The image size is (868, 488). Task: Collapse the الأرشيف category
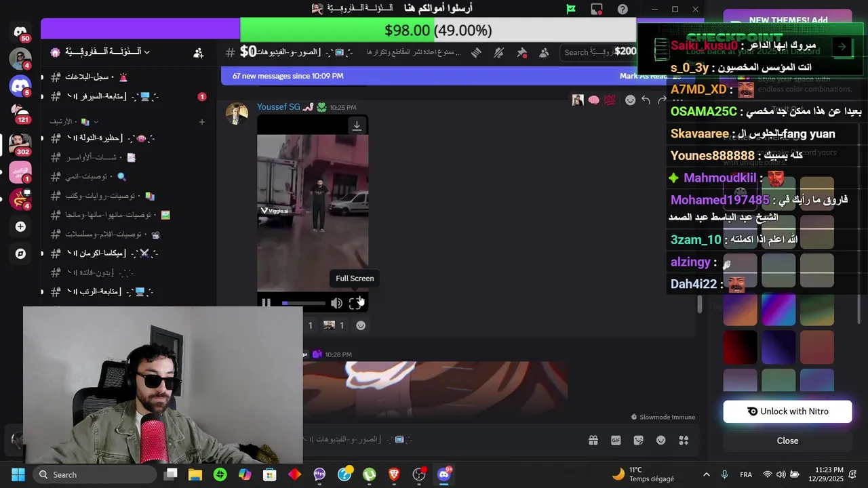pyautogui.click(x=73, y=122)
